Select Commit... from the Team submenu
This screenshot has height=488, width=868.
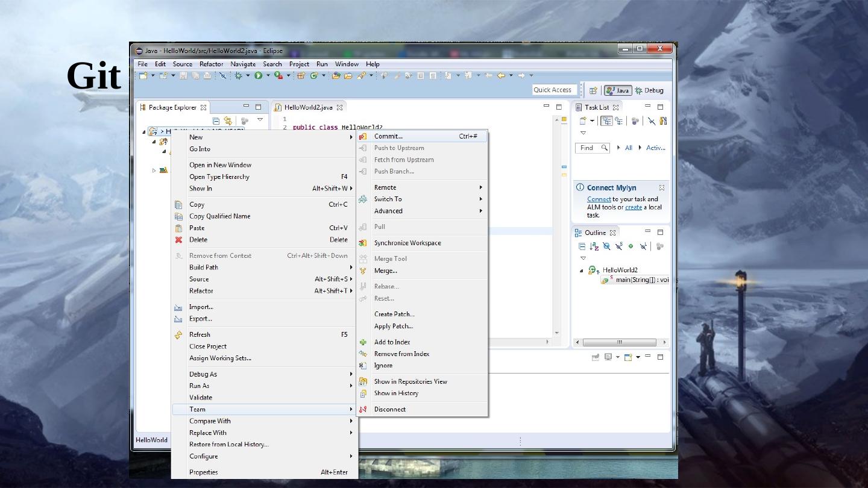tap(388, 136)
